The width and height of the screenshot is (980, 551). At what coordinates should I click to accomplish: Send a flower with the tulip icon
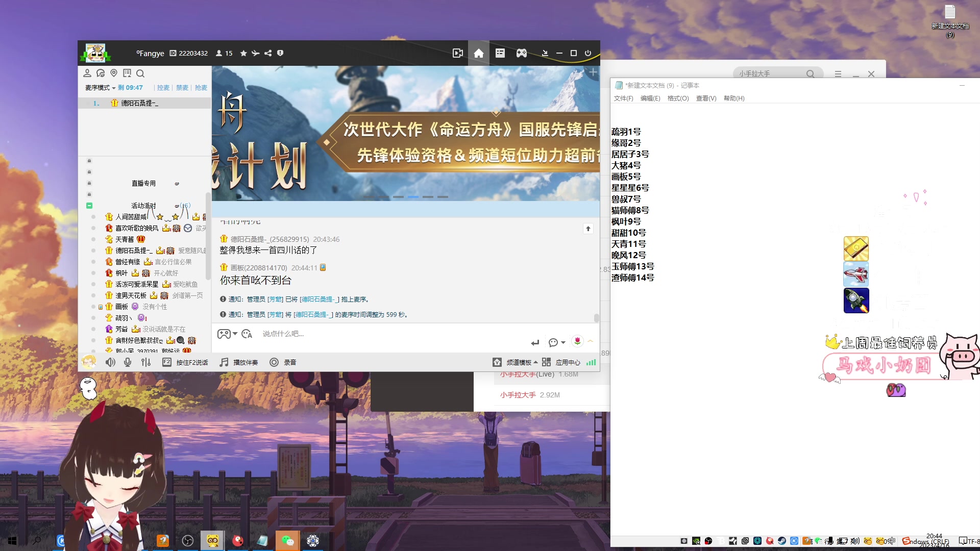click(577, 341)
